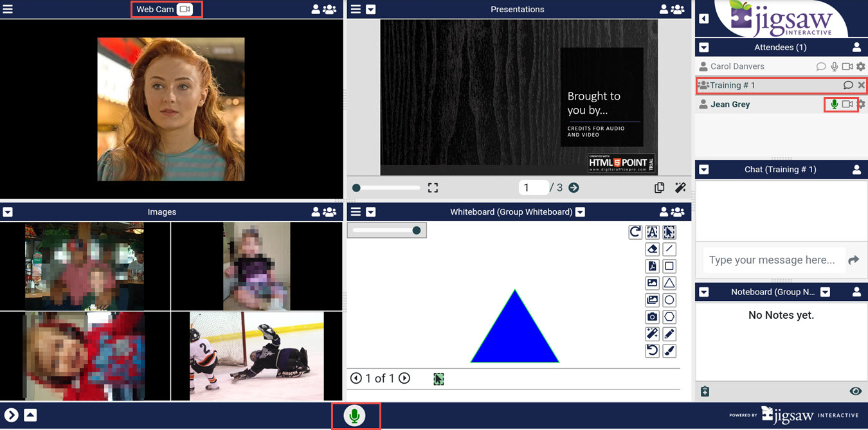
Task: Choose the triangle shape tool
Action: (x=669, y=283)
